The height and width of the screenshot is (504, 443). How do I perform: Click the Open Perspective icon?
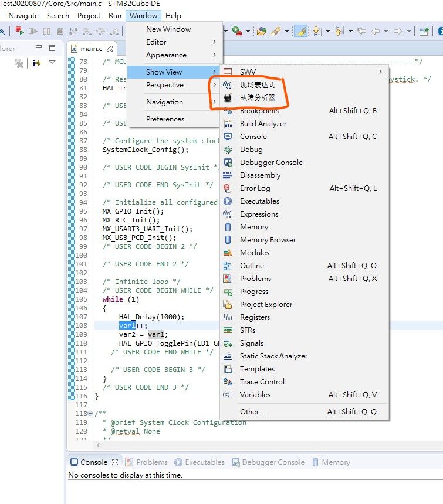point(424,31)
